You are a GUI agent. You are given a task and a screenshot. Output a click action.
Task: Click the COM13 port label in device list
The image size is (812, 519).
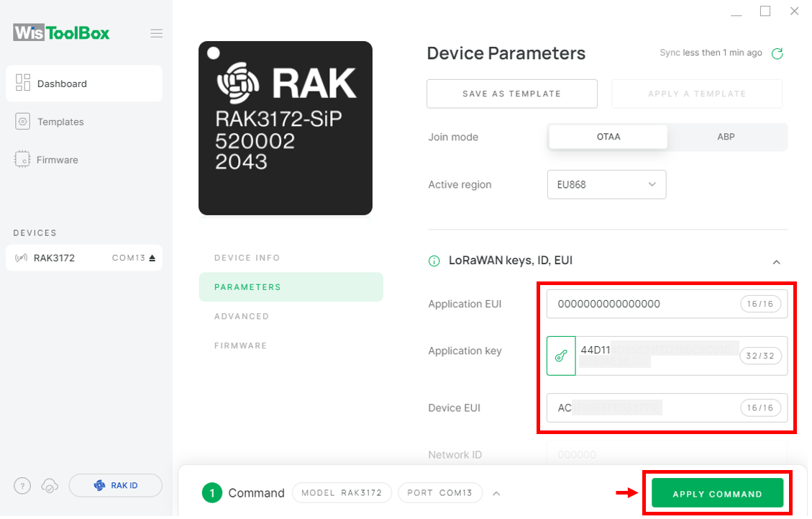129,258
